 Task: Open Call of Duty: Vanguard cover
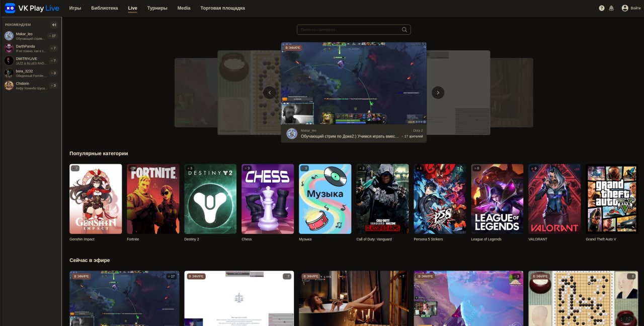(382, 199)
